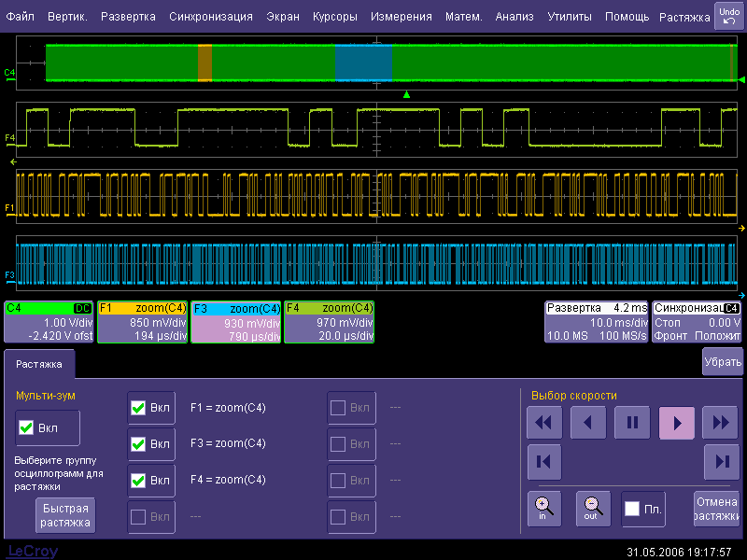The height and width of the screenshot is (560, 747).
Task: Click the fast rewind double-arrow button
Action: click(544, 423)
